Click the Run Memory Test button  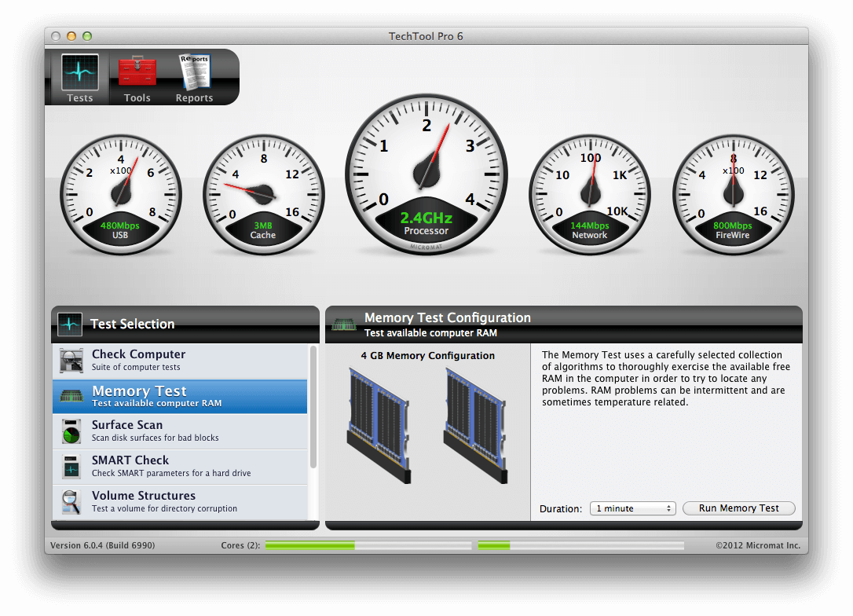pos(739,508)
